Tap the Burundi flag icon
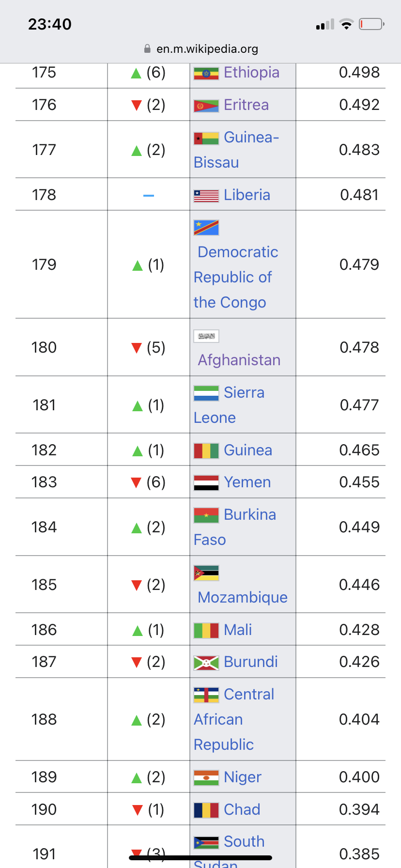 click(x=206, y=663)
